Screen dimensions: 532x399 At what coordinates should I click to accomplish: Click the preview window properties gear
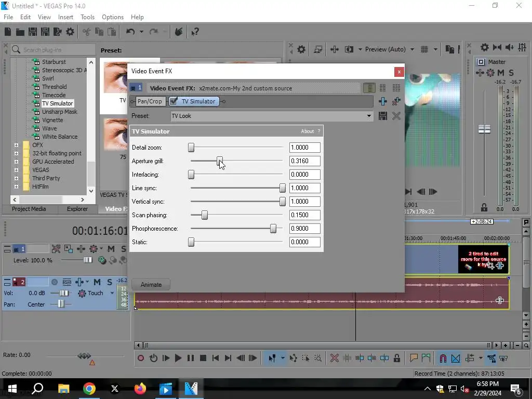[301, 49]
